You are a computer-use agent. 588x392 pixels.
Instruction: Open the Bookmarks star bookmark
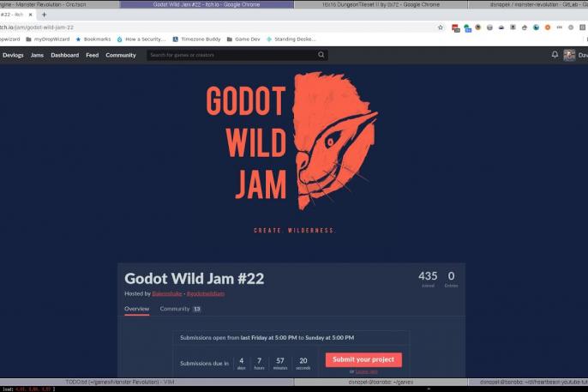click(93, 39)
